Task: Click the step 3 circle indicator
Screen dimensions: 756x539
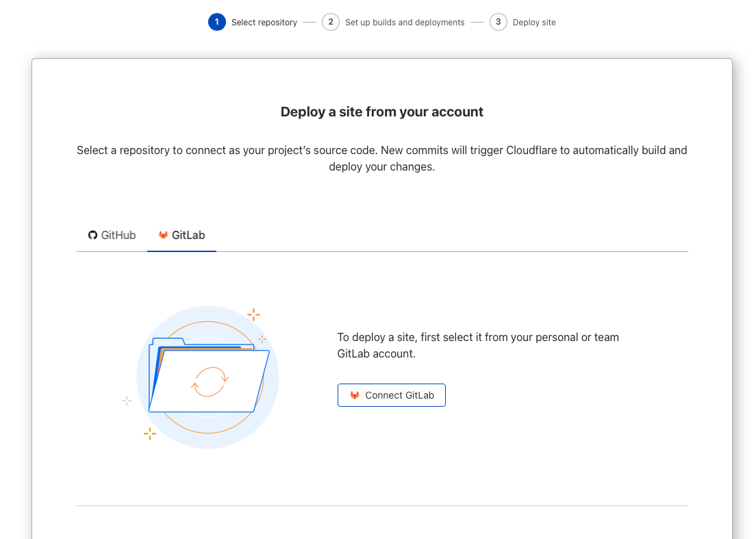Action: coord(498,22)
